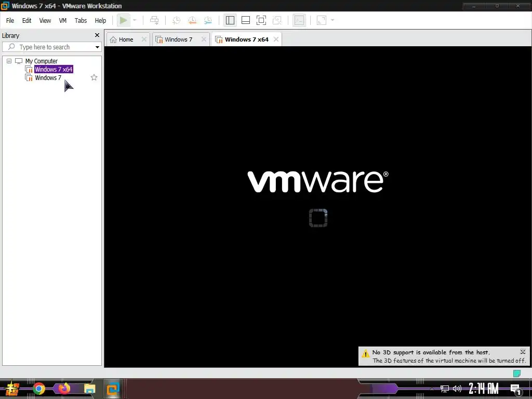
Task: Open the console view icon
Action: point(299,20)
